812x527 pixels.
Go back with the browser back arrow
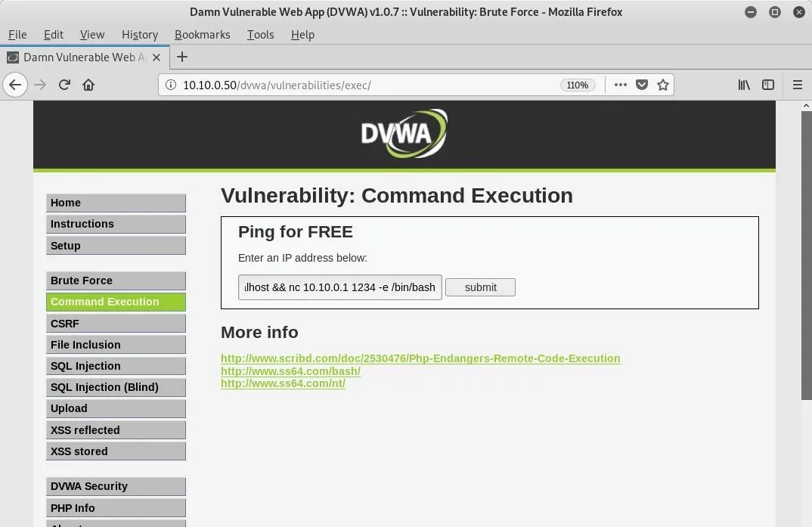click(x=15, y=85)
